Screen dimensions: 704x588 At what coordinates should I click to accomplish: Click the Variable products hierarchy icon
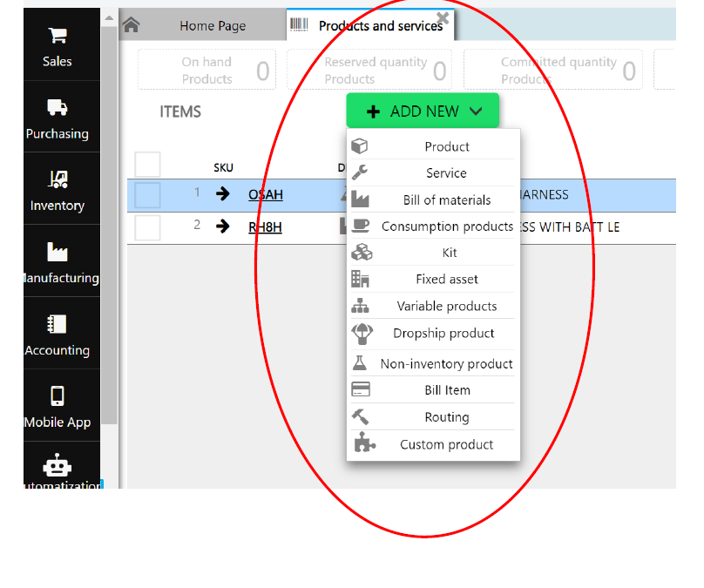pyautogui.click(x=360, y=306)
